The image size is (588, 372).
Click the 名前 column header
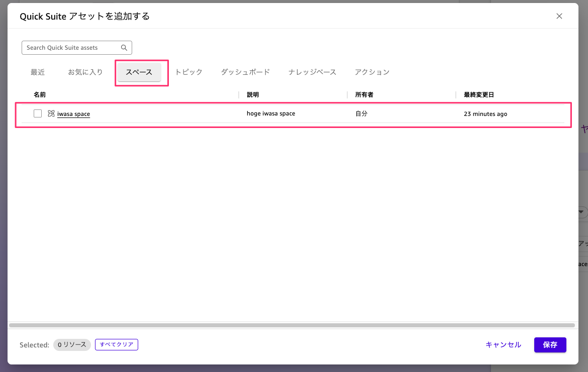click(40, 94)
